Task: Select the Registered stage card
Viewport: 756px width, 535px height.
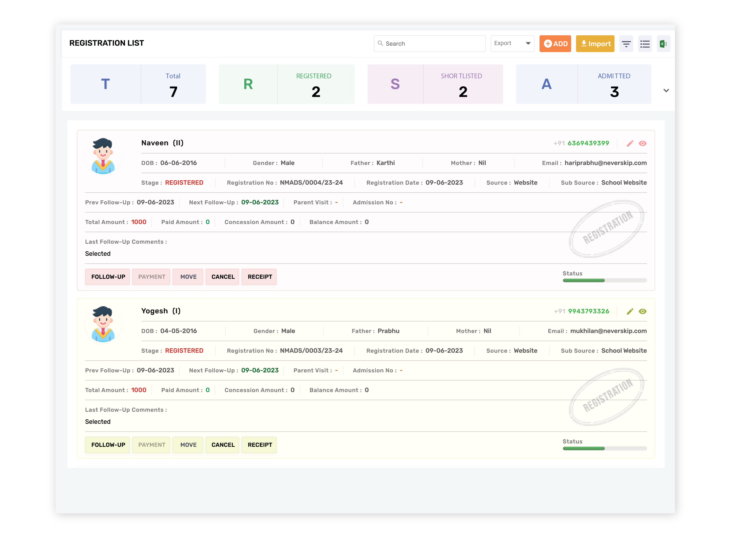Action: point(286,84)
